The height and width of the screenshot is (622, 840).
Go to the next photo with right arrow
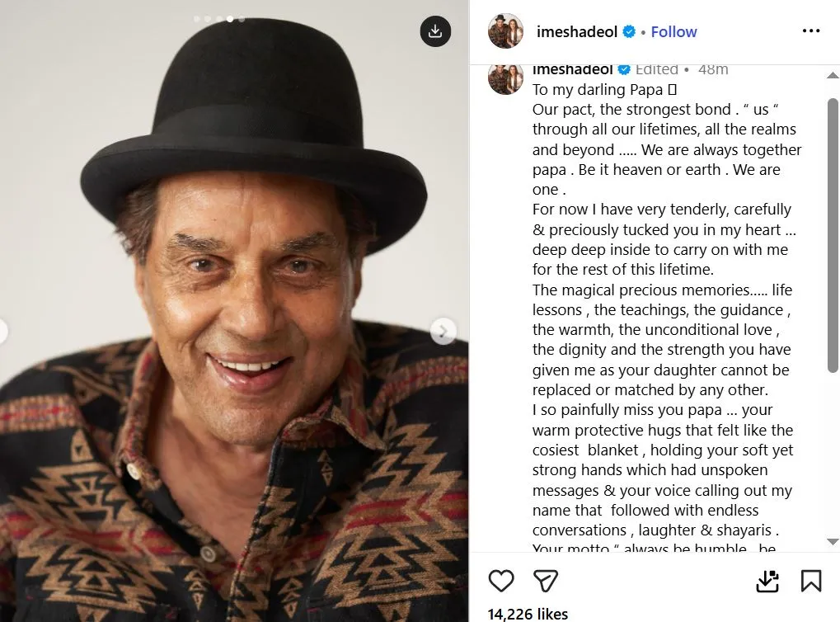[443, 332]
